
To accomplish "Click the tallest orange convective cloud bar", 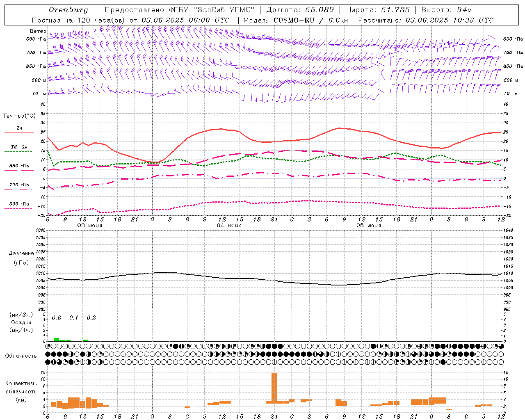I will (274, 388).
